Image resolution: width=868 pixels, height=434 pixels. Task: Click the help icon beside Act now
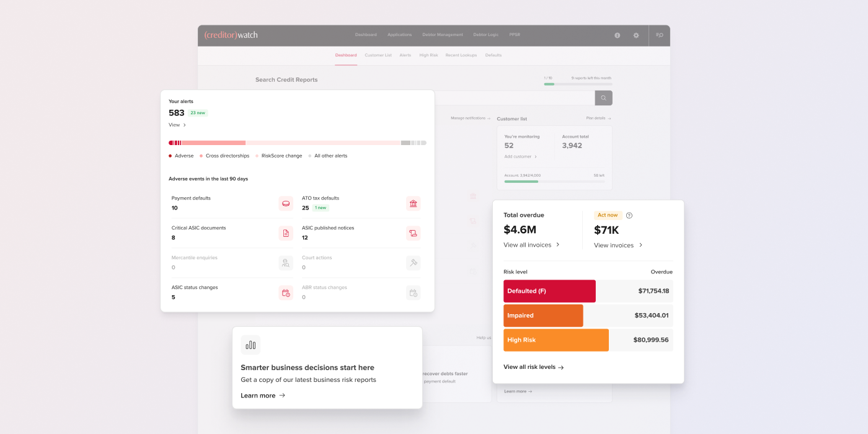(x=629, y=216)
